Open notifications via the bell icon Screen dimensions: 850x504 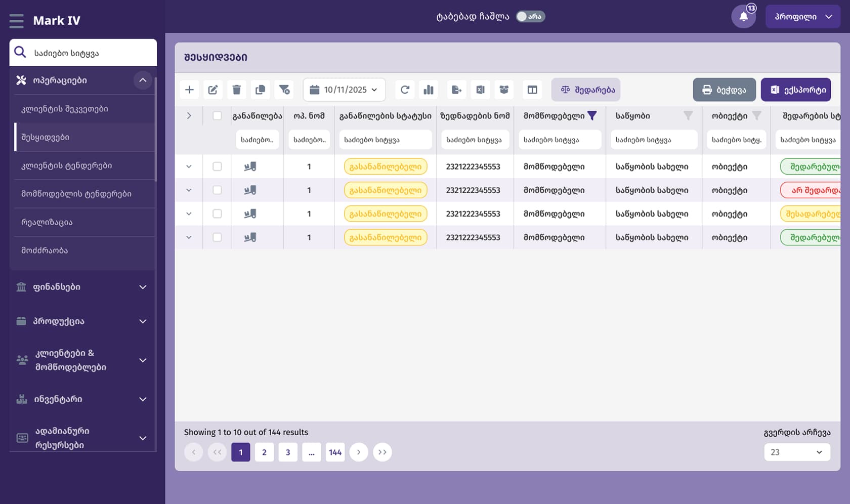click(743, 16)
